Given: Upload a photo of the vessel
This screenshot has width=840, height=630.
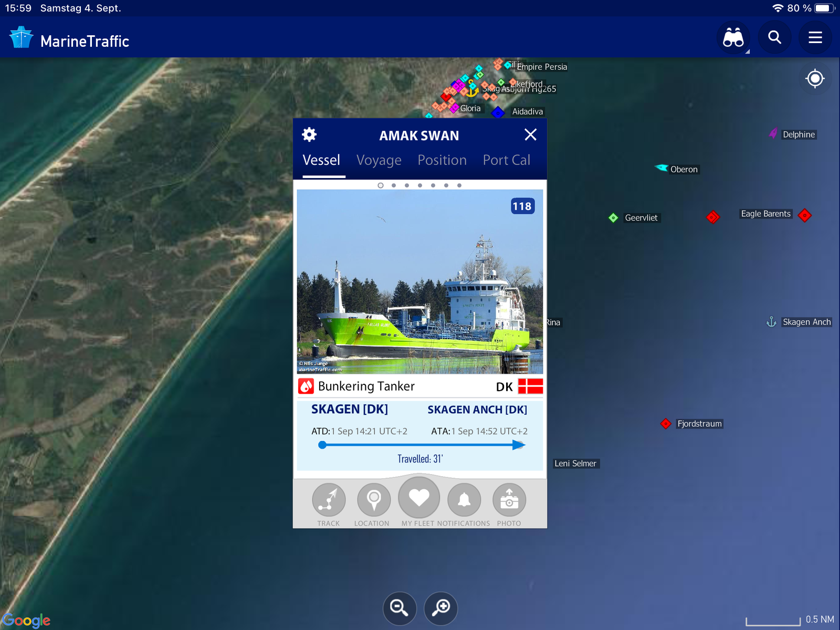Looking at the screenshot, I should point(509,500).
